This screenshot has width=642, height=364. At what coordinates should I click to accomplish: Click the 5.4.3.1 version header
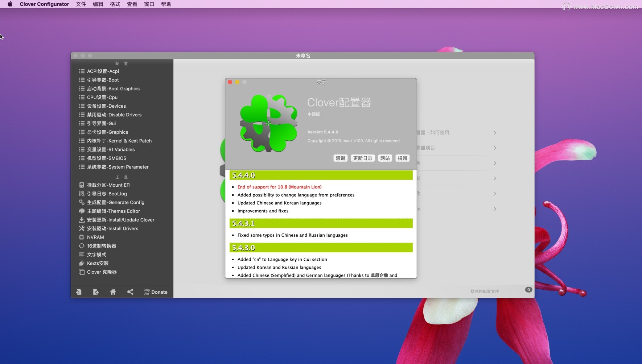pos(321,223)
